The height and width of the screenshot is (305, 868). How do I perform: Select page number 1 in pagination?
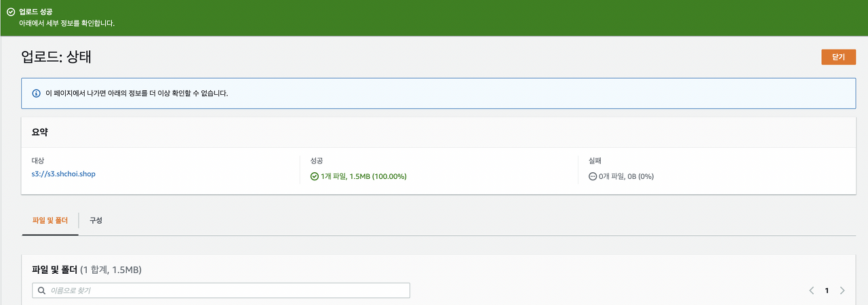point(827,290)
